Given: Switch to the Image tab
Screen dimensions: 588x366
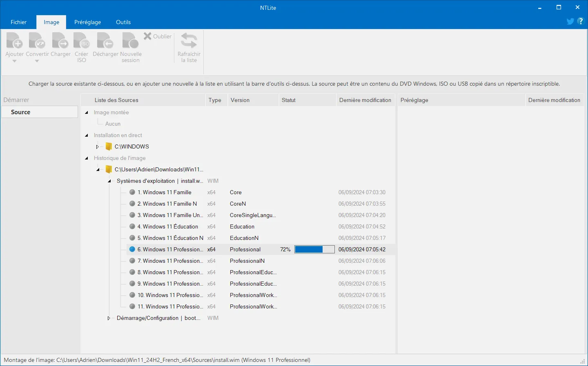Looking at the screenshot, I should pyautogui.click(x=51, y=22).
